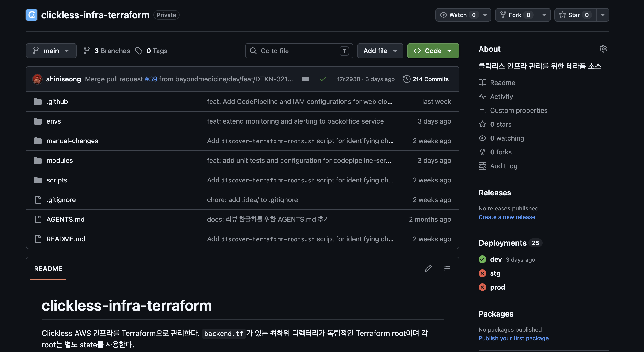The image size is (644, 352).
Task: Open the About settings gear icon
Action: pos(603,49)
